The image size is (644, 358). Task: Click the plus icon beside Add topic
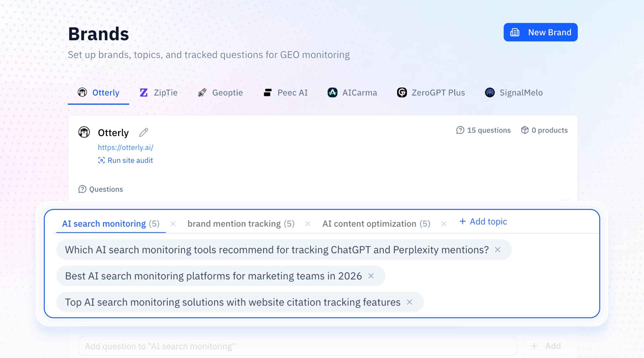pyautogui.click(x=462, y=221)
